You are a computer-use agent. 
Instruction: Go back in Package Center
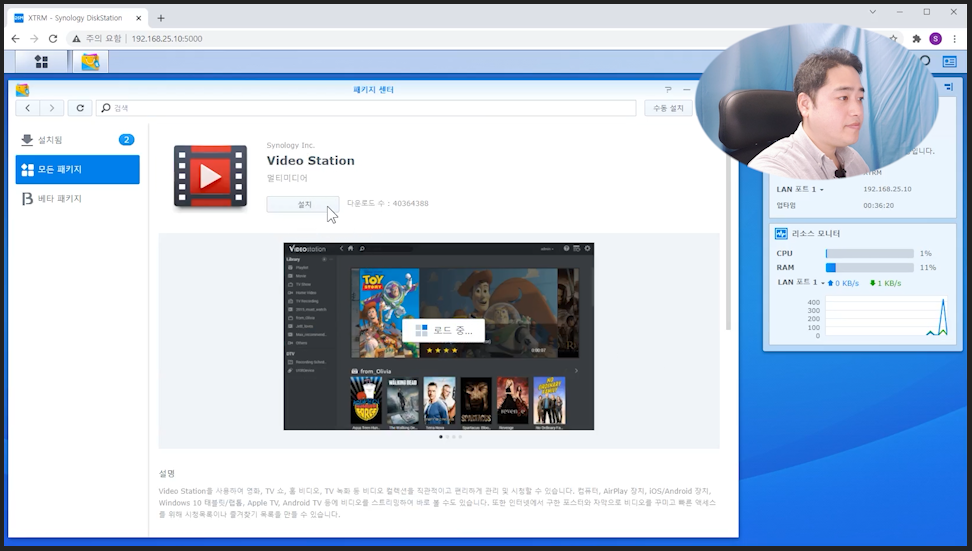coord(28,108)
